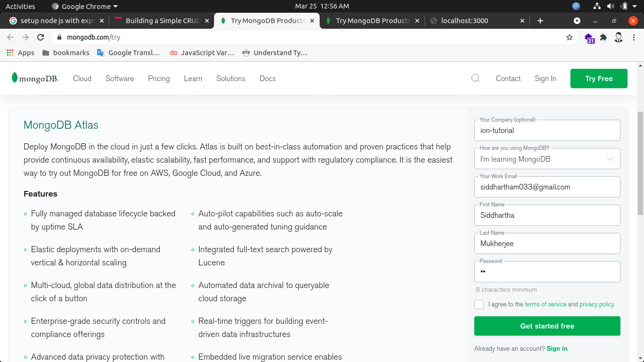The width and height of the screenshot is (644, 362).
Task: Open the Google Chrome application menu in the top bar
Action: click(x=85, y=6)
